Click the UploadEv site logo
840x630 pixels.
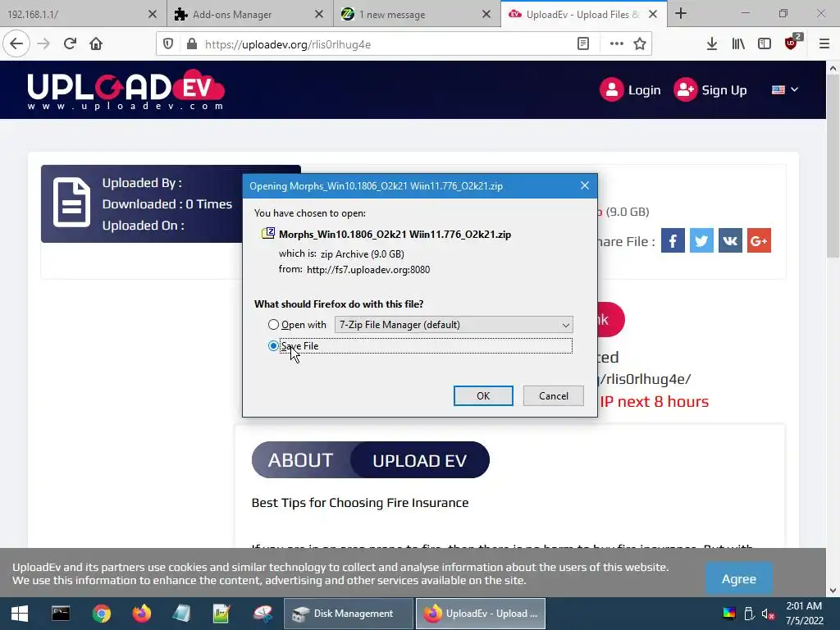tap(126, 89)
